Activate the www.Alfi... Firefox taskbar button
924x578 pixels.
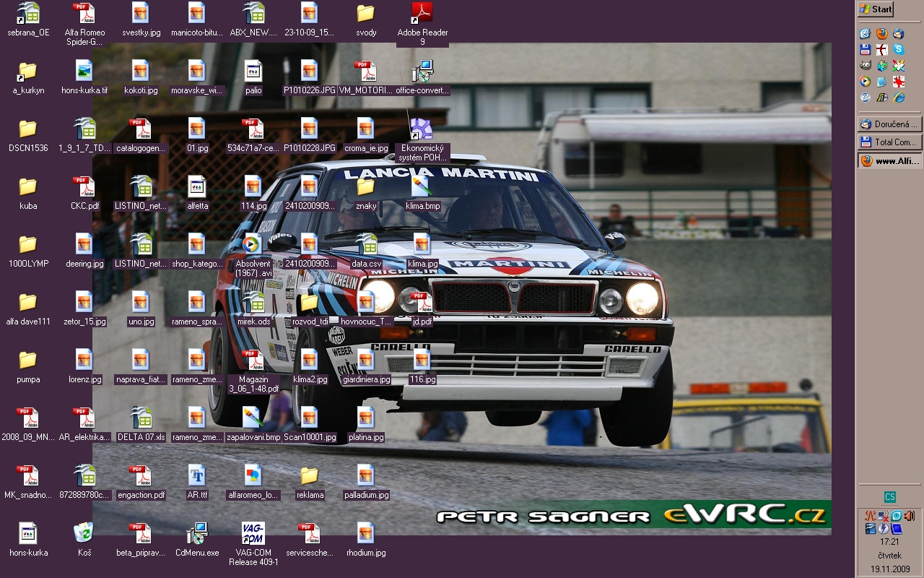pyautogui.click(x=889, y=161)
